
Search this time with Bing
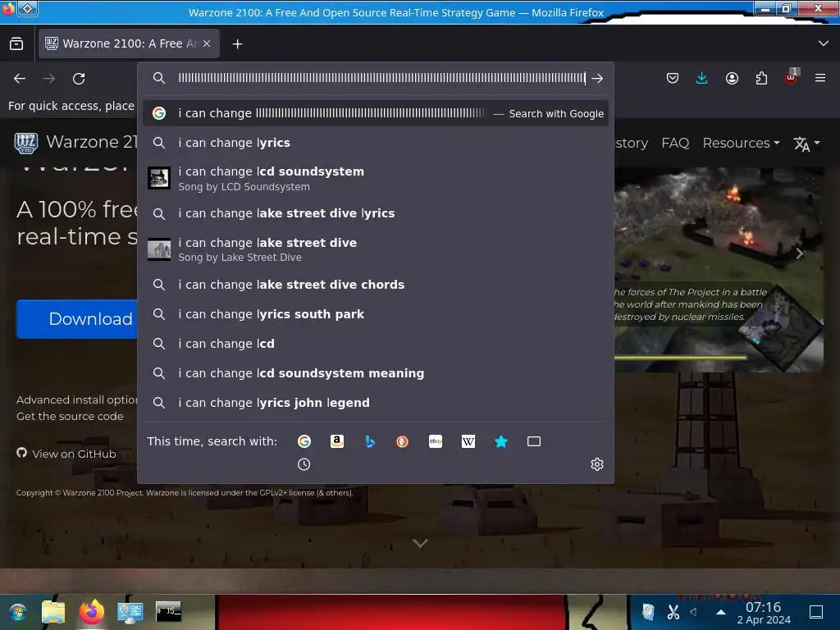[370, 441]
